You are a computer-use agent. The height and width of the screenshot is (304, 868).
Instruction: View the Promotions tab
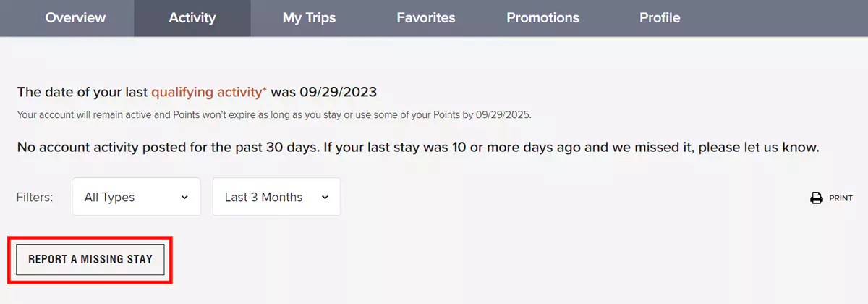542,18
